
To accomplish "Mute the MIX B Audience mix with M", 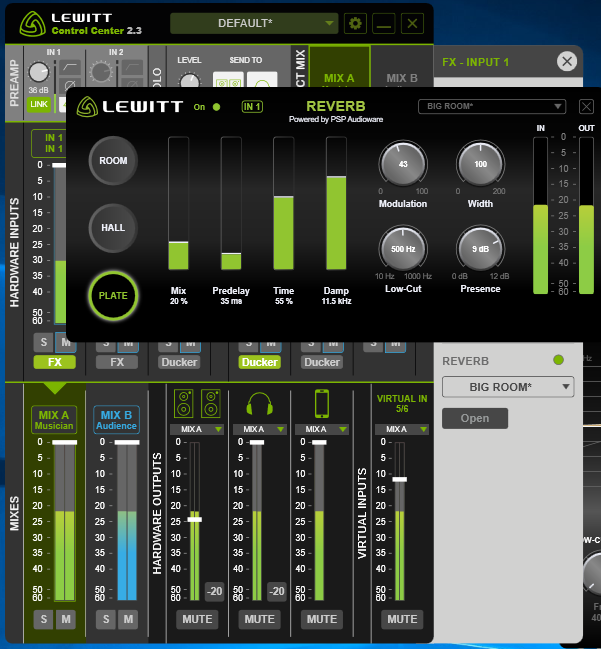I will pos(128,619).
